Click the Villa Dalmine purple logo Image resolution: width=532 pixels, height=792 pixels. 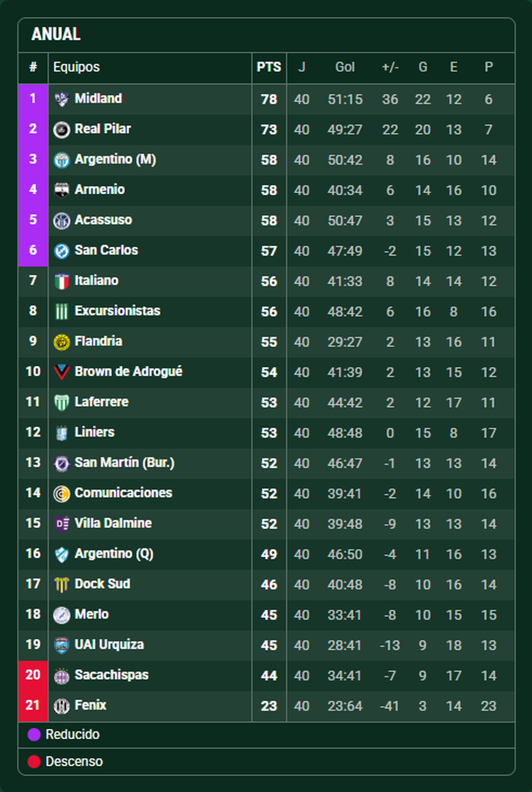click(62, 524)
